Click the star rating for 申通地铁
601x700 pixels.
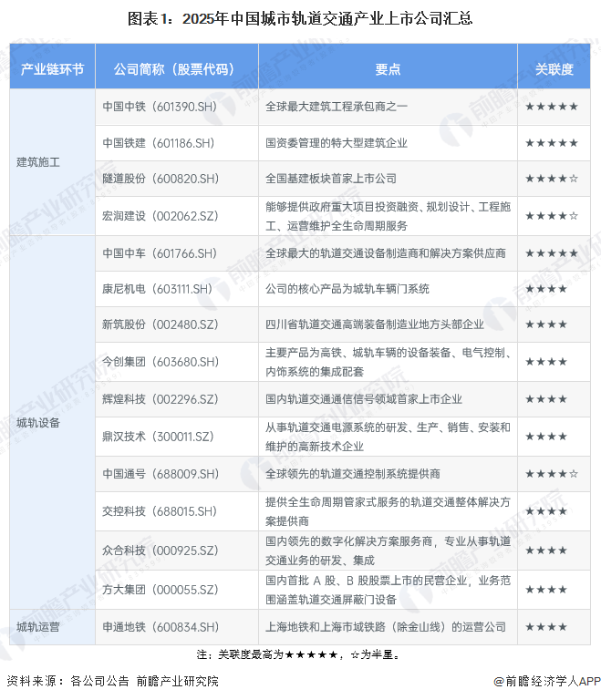pos(546,627)
